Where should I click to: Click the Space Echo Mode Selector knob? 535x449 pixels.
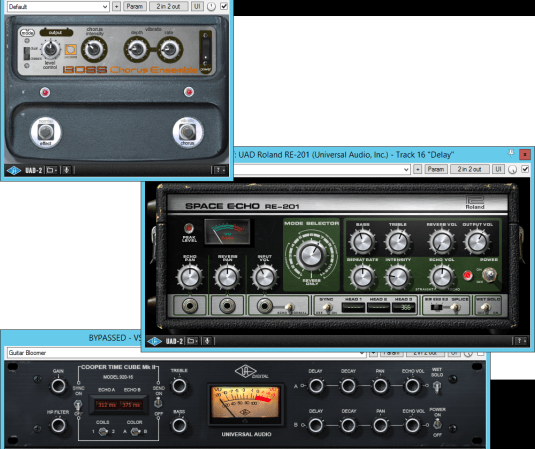310,255
